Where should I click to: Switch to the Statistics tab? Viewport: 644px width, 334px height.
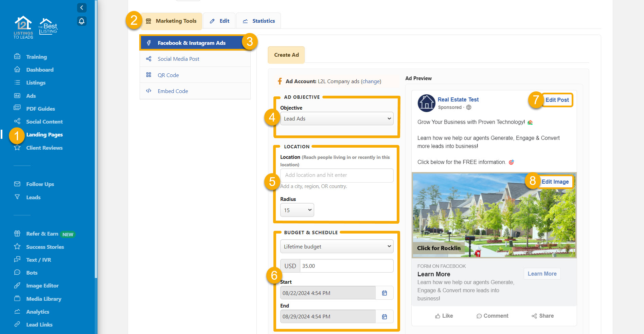click(x=258, y=21)
